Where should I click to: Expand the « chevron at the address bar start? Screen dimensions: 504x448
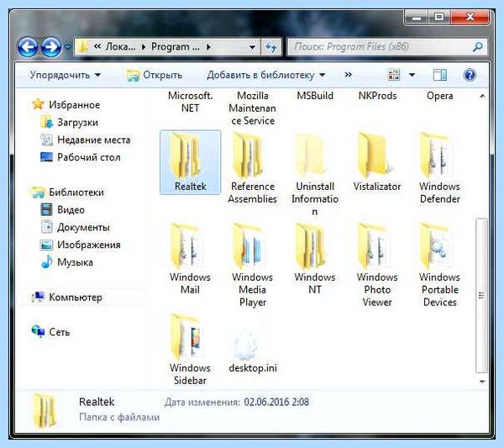97,46
